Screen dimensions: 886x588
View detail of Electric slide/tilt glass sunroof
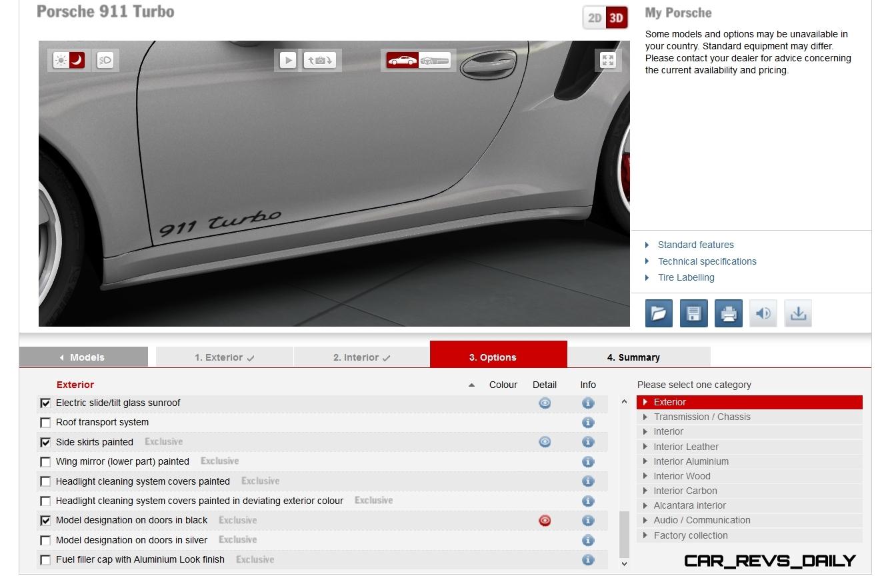[545, 403]
